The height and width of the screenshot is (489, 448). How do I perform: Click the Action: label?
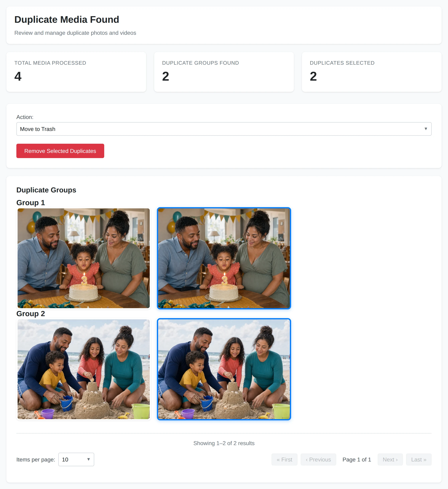25,117
